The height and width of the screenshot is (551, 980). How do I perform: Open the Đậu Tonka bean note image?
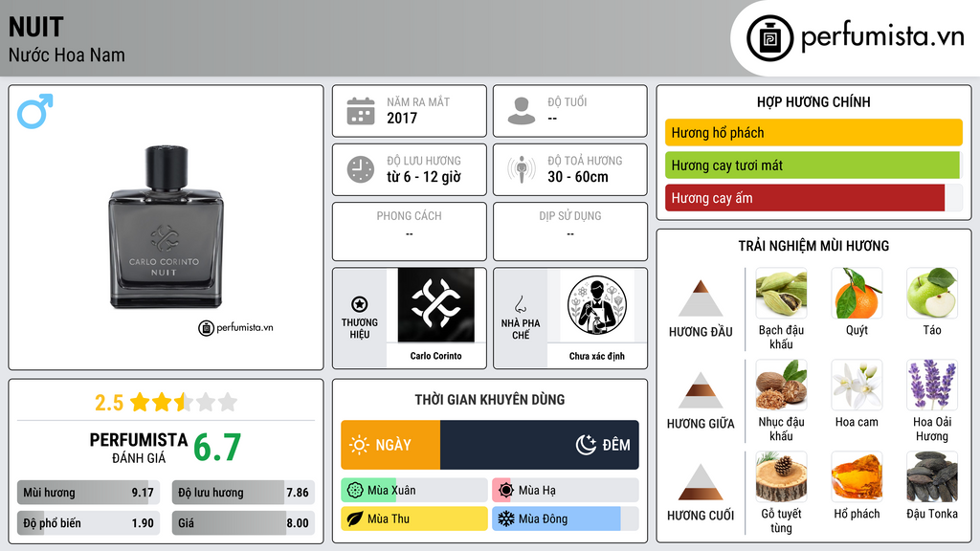coord(932,476)
